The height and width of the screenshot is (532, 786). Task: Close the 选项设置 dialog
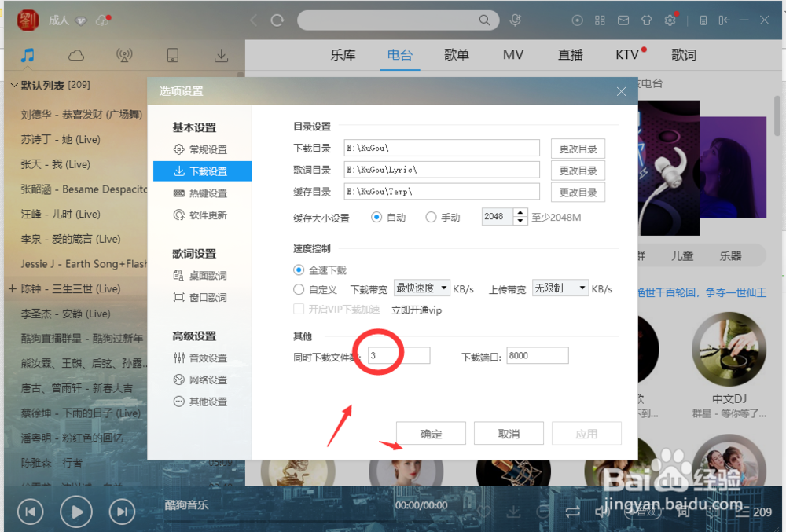point(621,91)
